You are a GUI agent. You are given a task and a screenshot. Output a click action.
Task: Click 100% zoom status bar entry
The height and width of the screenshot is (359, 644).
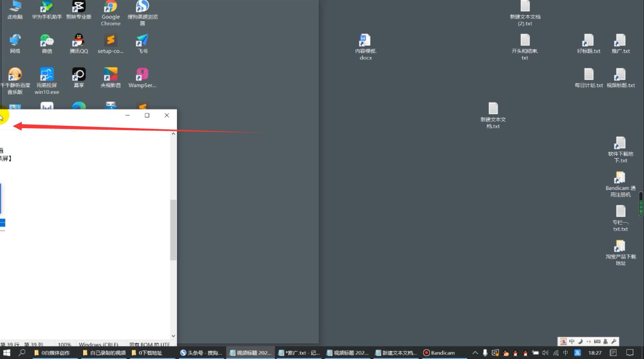65,344
